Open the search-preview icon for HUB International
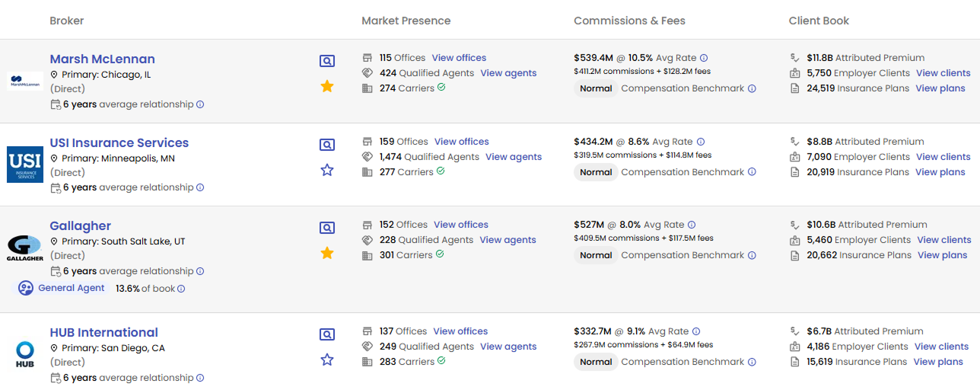 click(327, 334)
